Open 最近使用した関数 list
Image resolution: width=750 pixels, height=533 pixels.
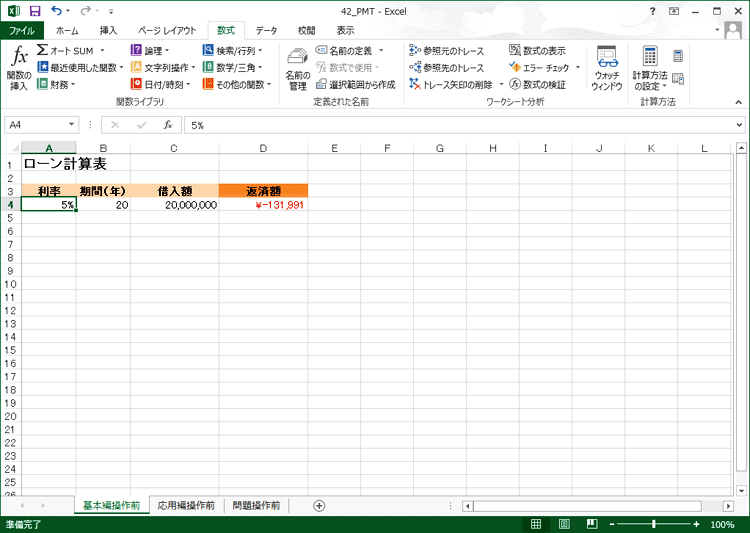[x=80, y=67]
